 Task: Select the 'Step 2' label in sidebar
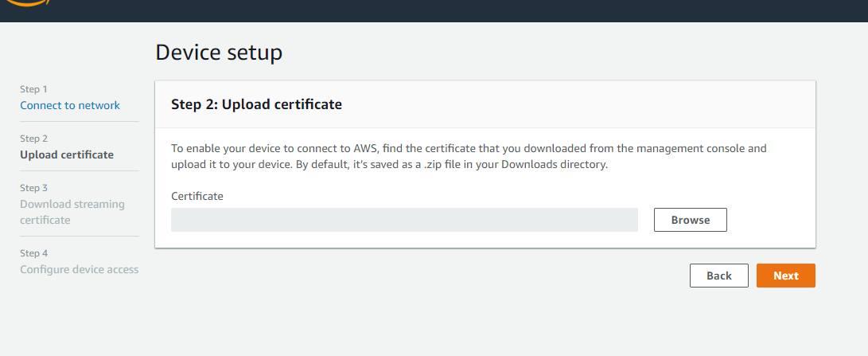pyautogui.click(x=34, y=139)
